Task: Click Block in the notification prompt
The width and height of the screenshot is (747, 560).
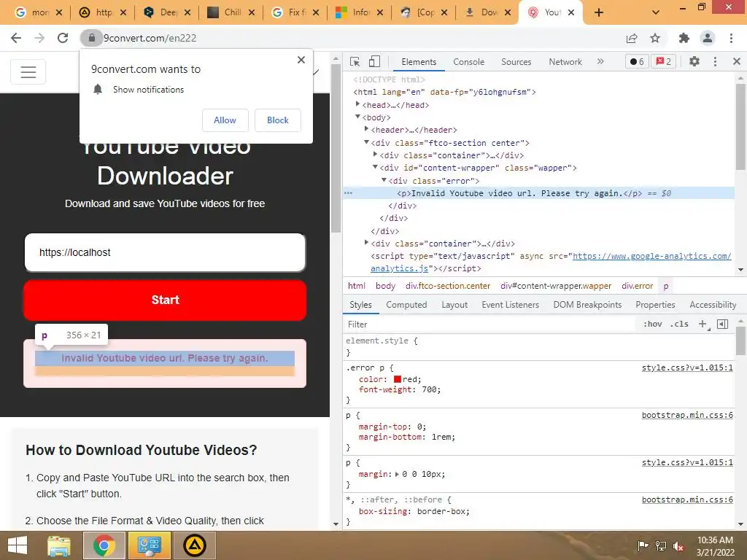Action: pyautogui.click(x=278, y=120)
